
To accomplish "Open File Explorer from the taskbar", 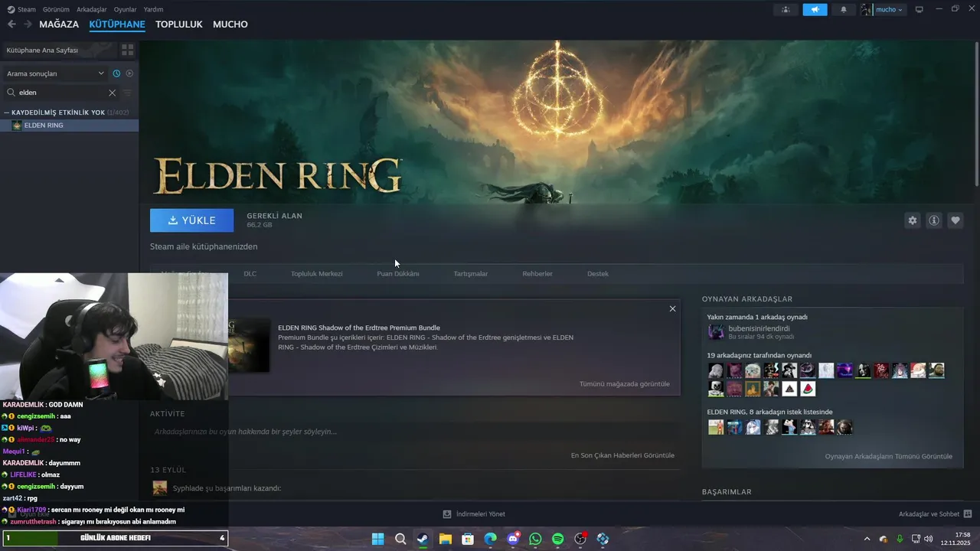I will [x=446, y=539].
